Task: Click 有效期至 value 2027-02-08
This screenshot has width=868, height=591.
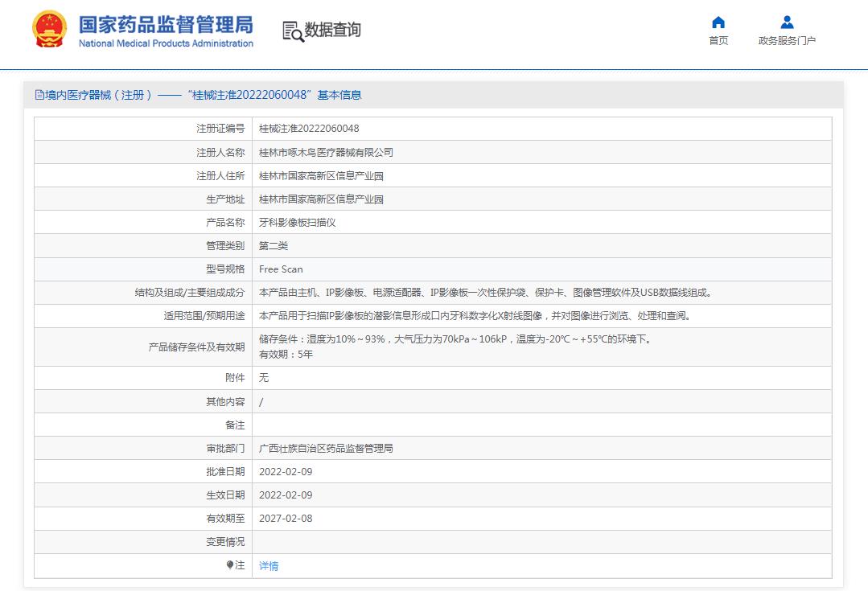Action: click(286, 519)
